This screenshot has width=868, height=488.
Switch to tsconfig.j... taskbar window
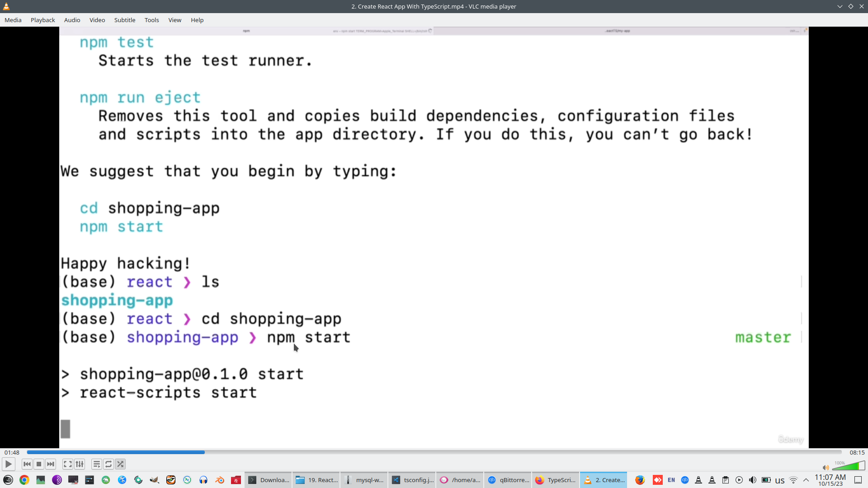pos(412,480)
